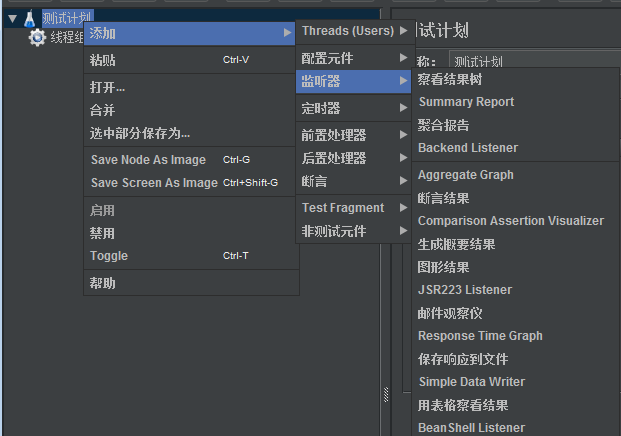The height and width of the screenshot is (436, 621).
Task: Add the Aggregate Graph listener
Action: pyautogui.click(x=516, y=175)
